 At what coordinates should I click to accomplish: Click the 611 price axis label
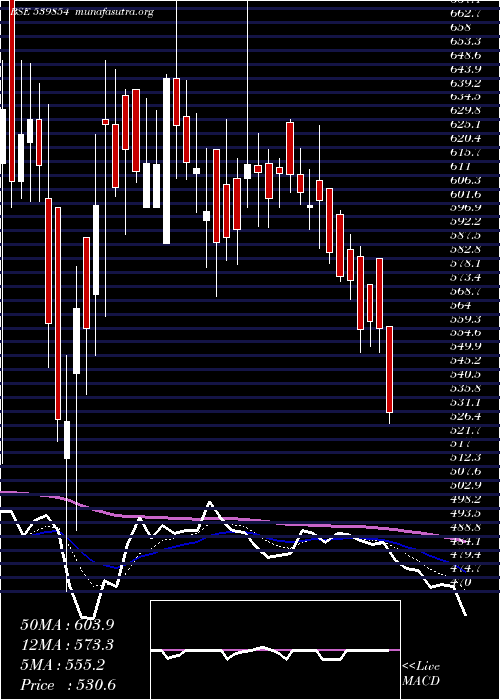click(460, 167)
